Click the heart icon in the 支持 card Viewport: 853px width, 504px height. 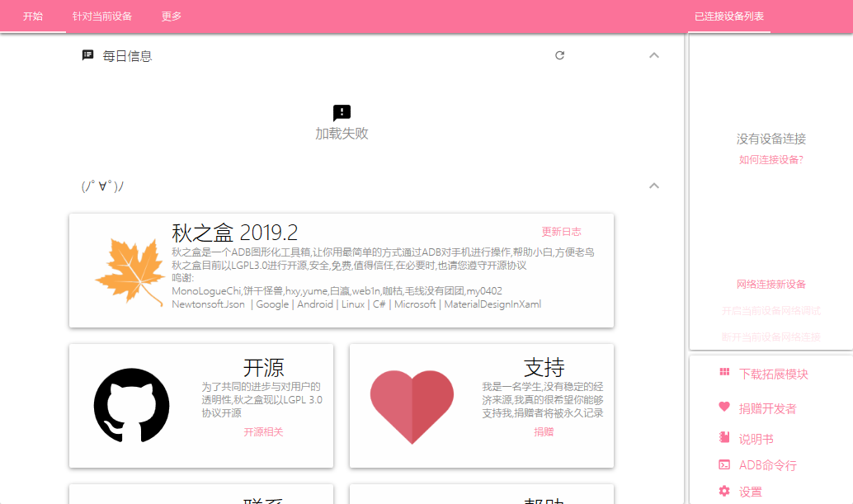coord(412,403)
